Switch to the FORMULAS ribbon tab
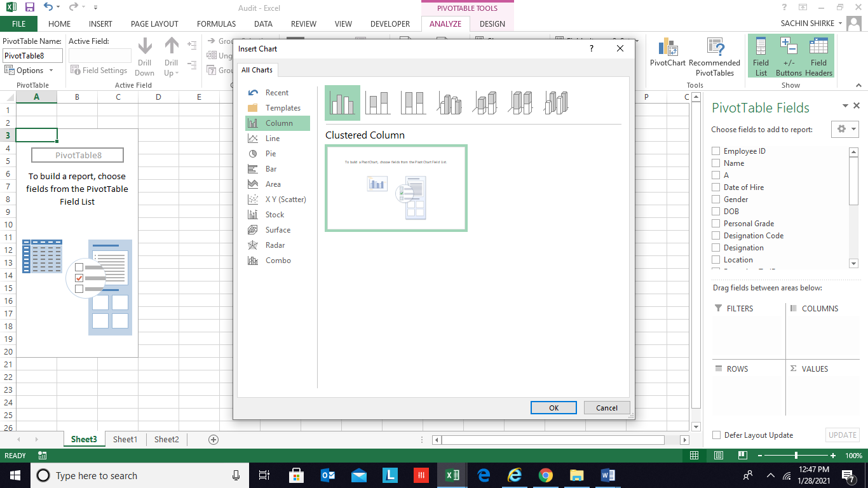The image size is (868, 488). click(x=216, y=24)
